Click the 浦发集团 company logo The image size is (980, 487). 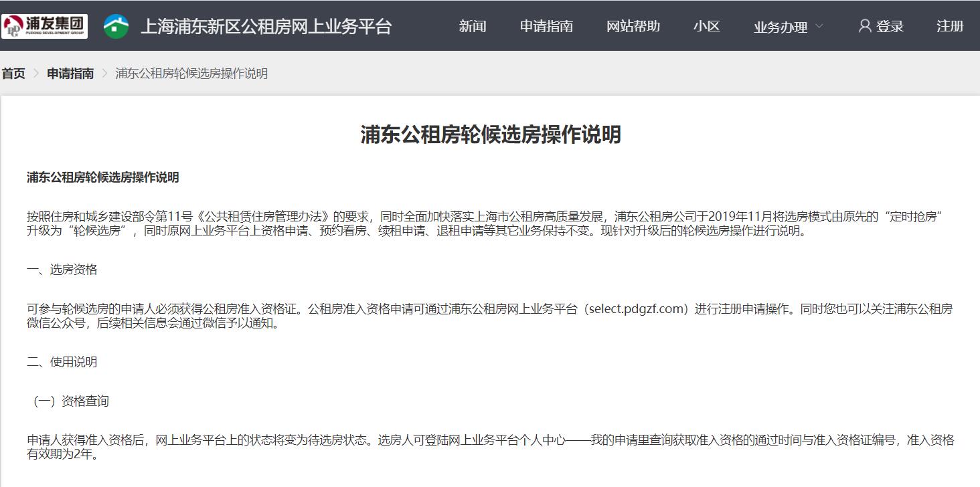(x=45, y=26)
